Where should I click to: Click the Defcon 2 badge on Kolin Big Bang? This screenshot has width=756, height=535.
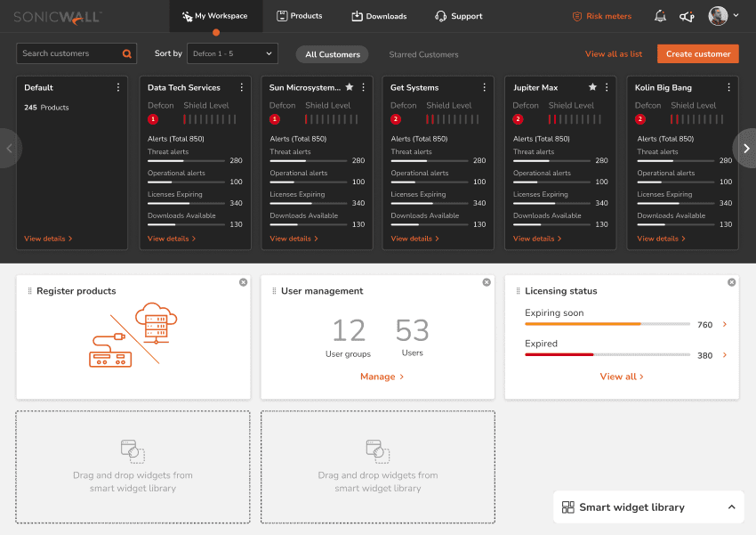pyautogui.click(x=640, y=119)
